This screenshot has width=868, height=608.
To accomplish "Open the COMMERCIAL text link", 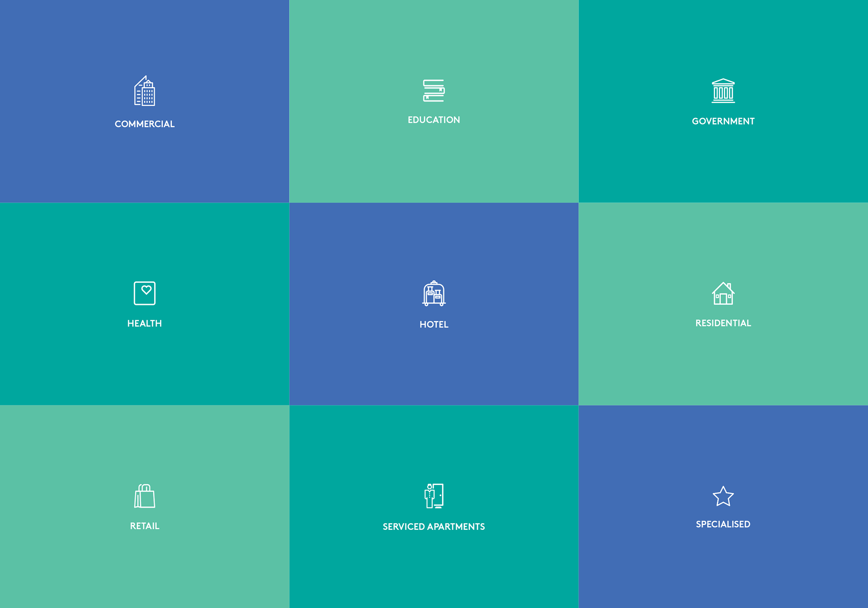I will pyautogui.click(x=145, y=124).
